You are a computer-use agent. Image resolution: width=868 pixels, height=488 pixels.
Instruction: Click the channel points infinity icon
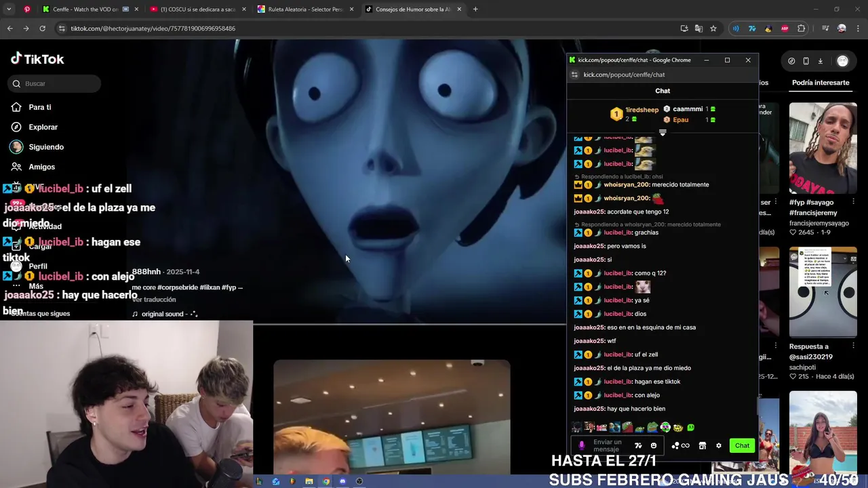[x=681, y=445]
